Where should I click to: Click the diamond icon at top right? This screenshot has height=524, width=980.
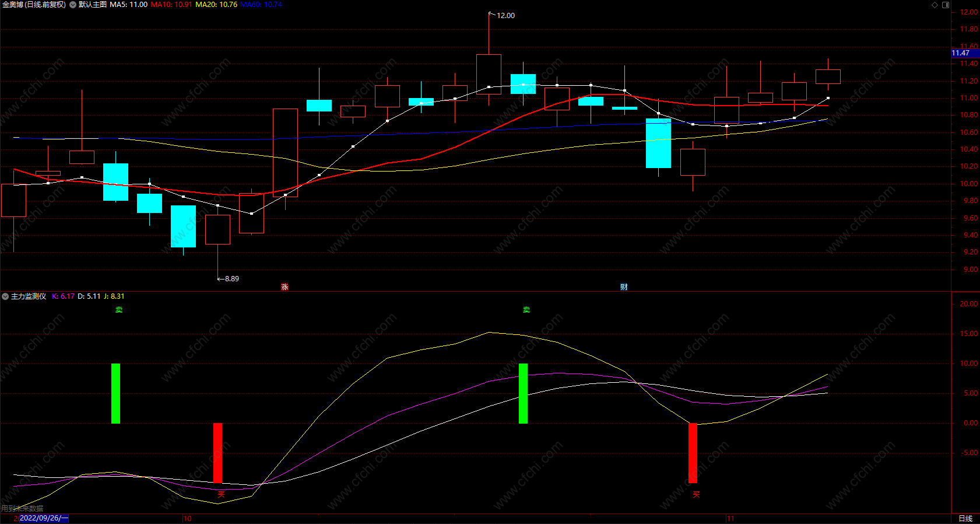pyautogui.click(x=935, y=5)
